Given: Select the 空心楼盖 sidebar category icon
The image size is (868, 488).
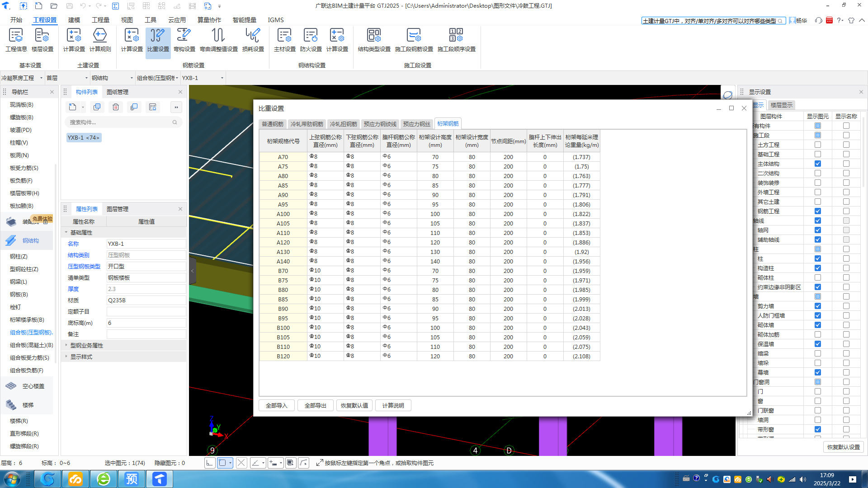Looking at the screenshot, I should coord(11,386).
